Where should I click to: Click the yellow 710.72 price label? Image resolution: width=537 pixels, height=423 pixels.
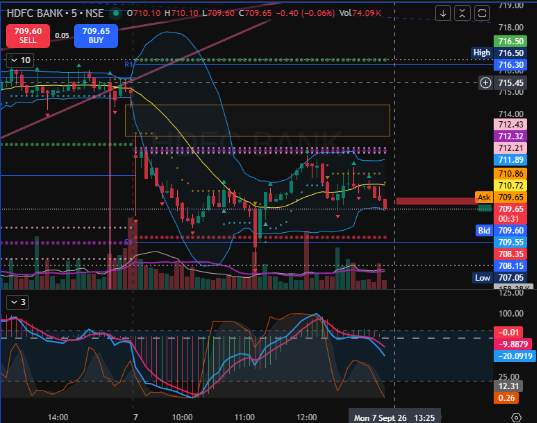510,186
